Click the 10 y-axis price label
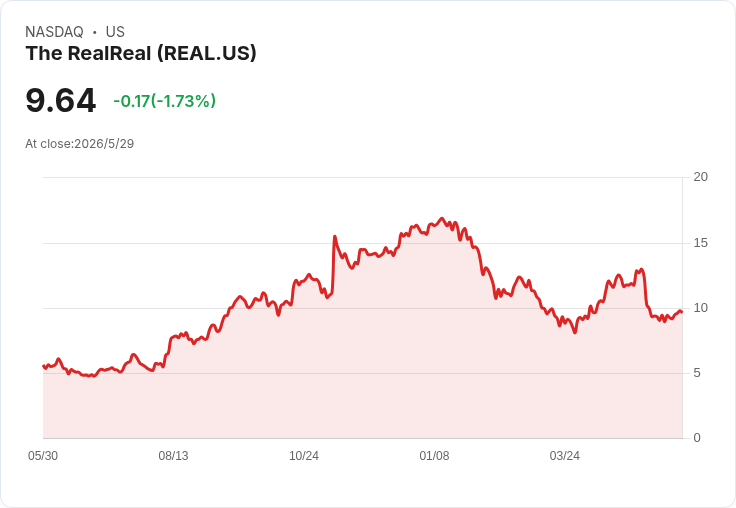Screen dimensions: 736x508 pos(700,308)
